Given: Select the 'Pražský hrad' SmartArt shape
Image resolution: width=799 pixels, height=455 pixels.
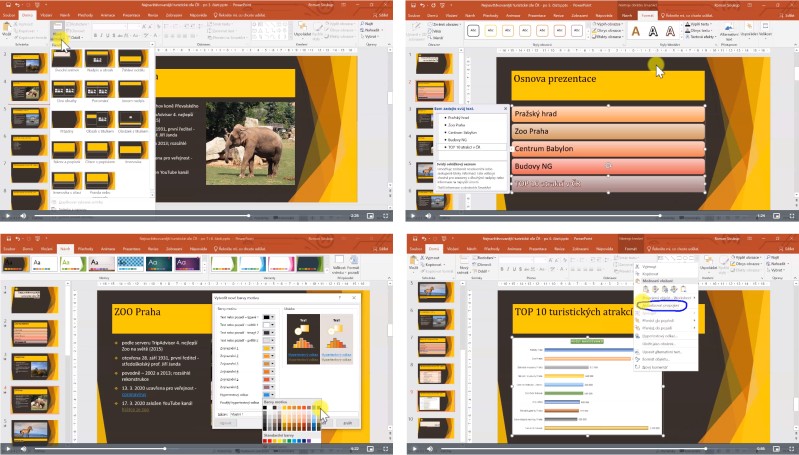Looking at the screenshot, I should pyautogui.click(x=608, y=114).
